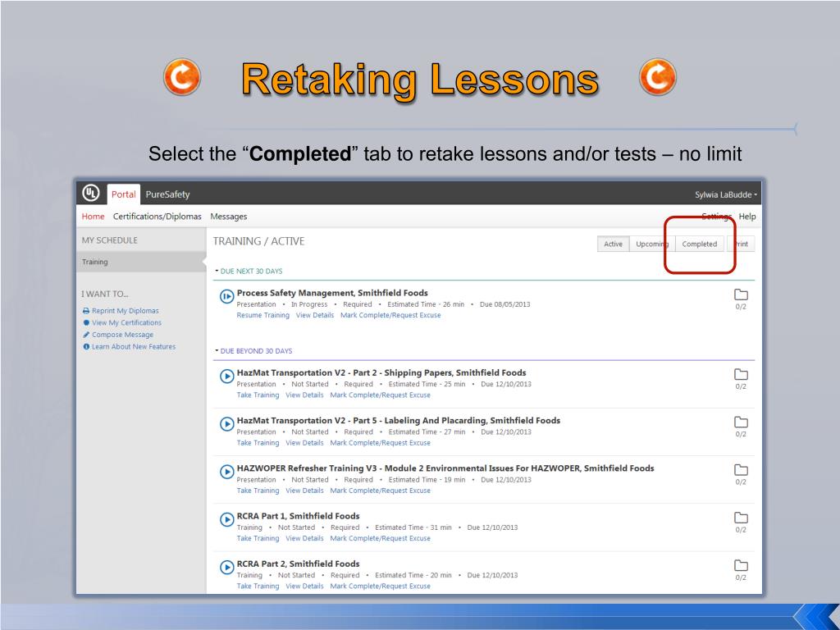Click the badge icon beside View My Certifications

85,322
